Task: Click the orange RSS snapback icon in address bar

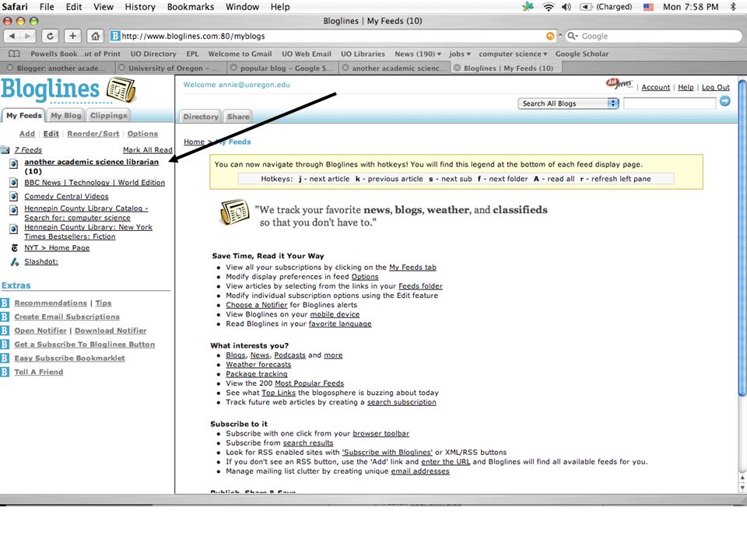Action: click(550, 37)
